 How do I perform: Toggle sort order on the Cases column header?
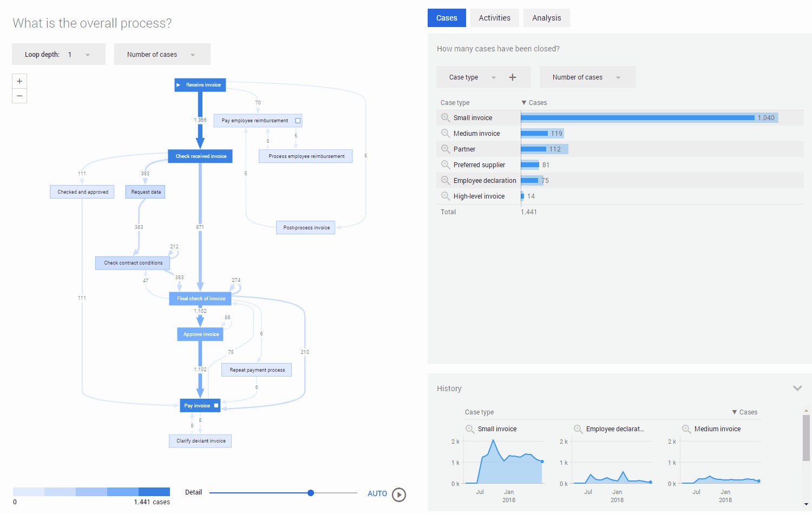pos(534,102)
